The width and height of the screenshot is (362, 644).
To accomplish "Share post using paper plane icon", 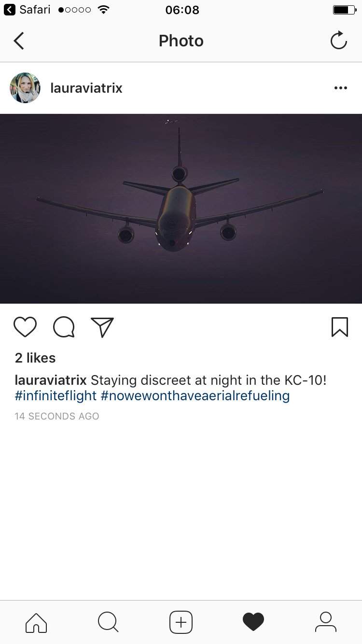I will point(102,327).
